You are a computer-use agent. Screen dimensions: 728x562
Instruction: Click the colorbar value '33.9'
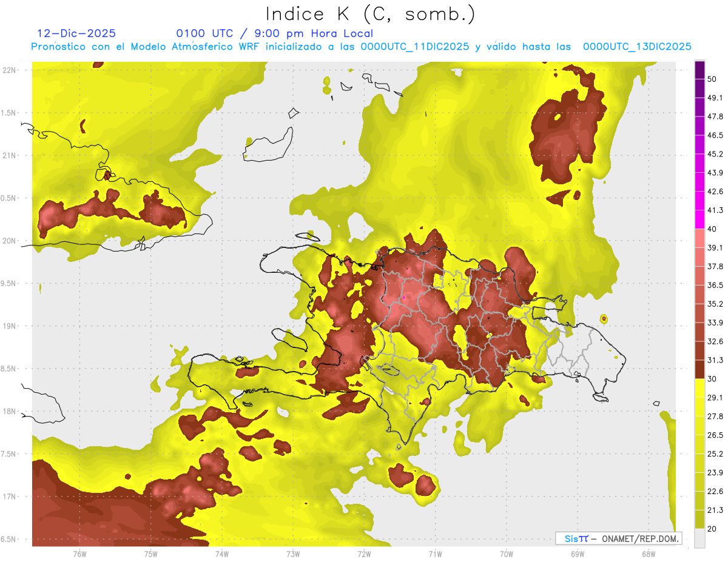(x=716, y=323)
